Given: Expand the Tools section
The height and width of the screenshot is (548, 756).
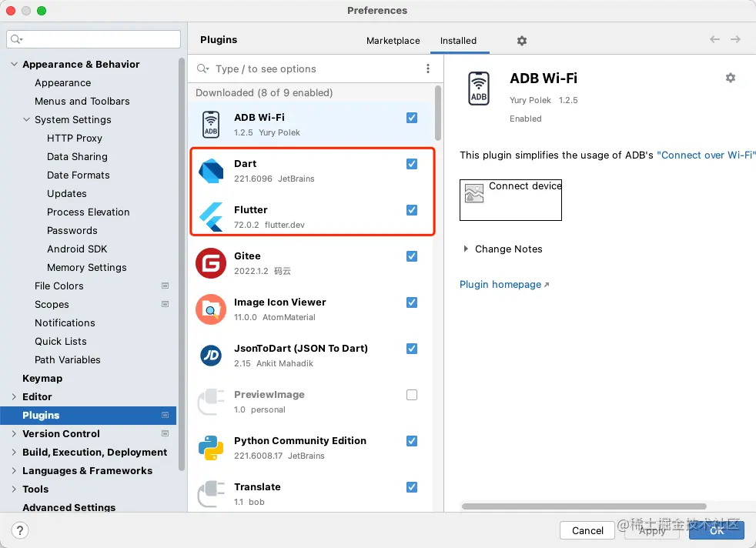Looking at the screenshot, I should (14, 489).
